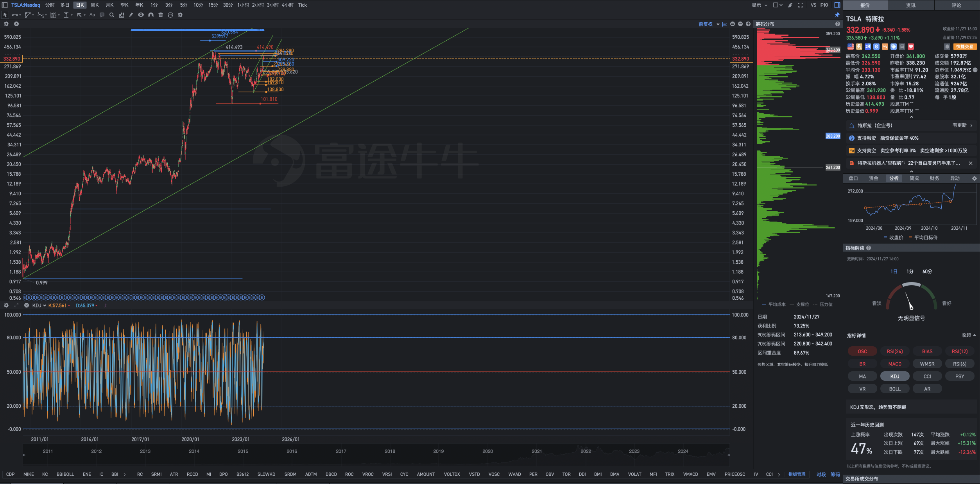This screenshot has height=484, width=980.
Task: Click the coordinate axis mode icon
Action: pyautogui.click(x=724, y=24)
